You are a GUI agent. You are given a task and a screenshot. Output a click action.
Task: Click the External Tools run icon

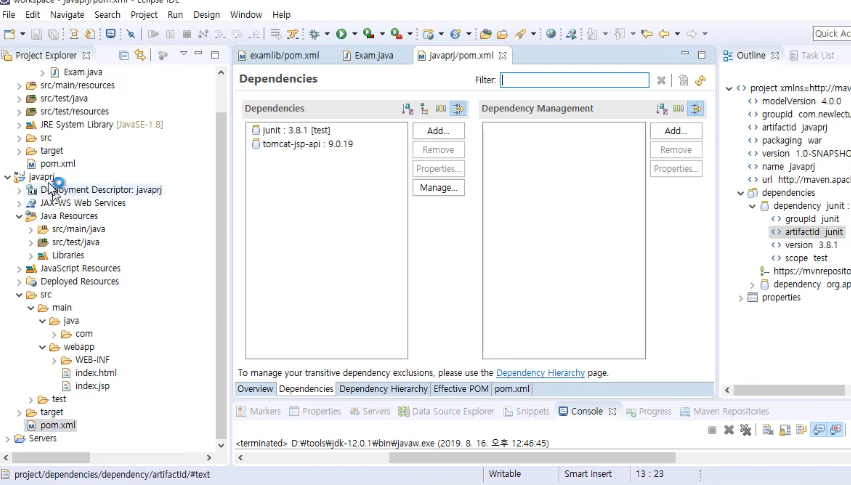point(397,34)
